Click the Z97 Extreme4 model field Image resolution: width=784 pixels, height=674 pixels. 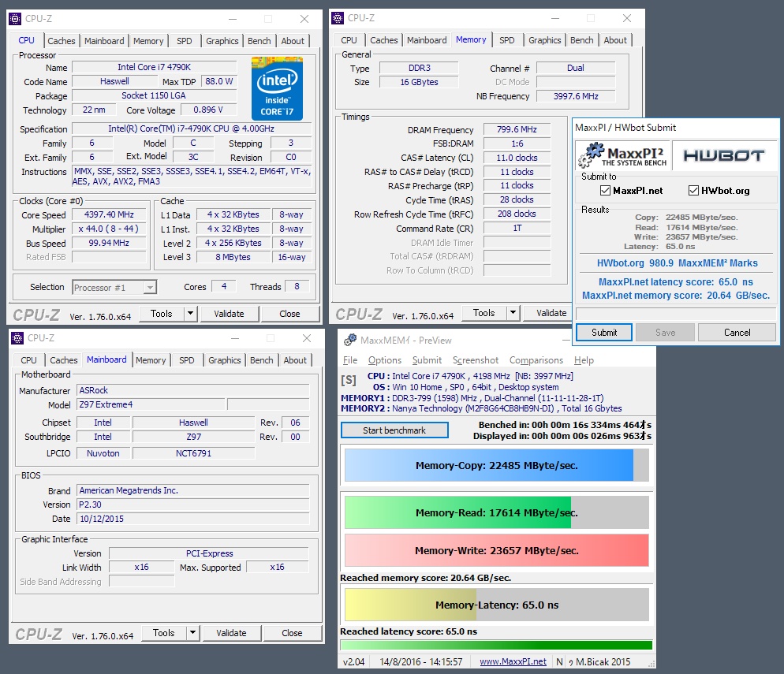coord(151,404)
